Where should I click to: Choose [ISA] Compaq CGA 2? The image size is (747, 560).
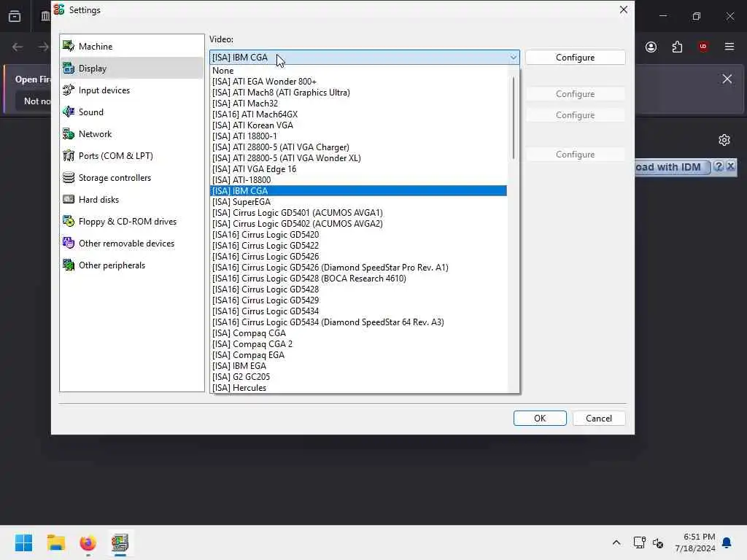click(x=358, y=344)
